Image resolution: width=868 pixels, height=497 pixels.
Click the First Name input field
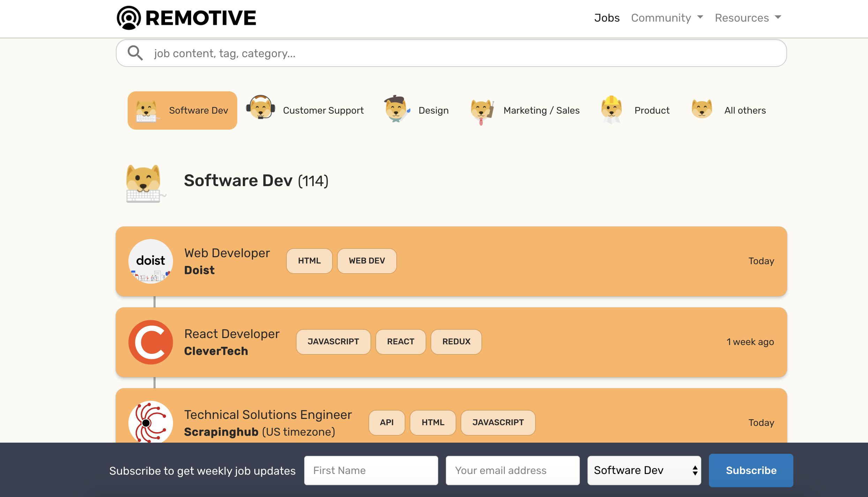(371, 470)
